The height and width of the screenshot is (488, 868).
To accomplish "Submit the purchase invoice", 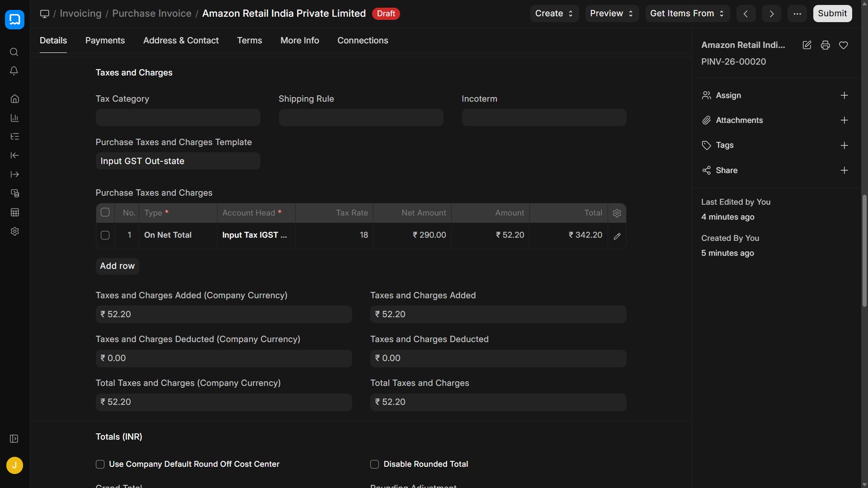I will 832,14.
